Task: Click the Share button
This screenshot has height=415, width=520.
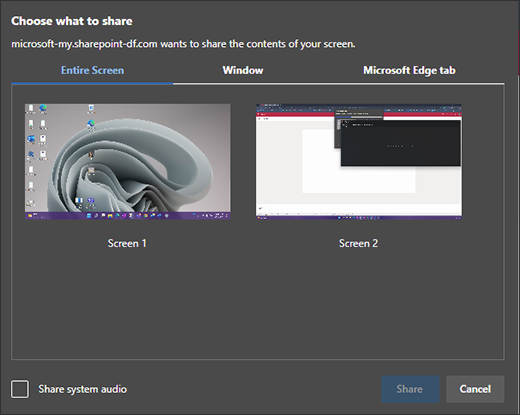Action: click(x=410, y=389)
